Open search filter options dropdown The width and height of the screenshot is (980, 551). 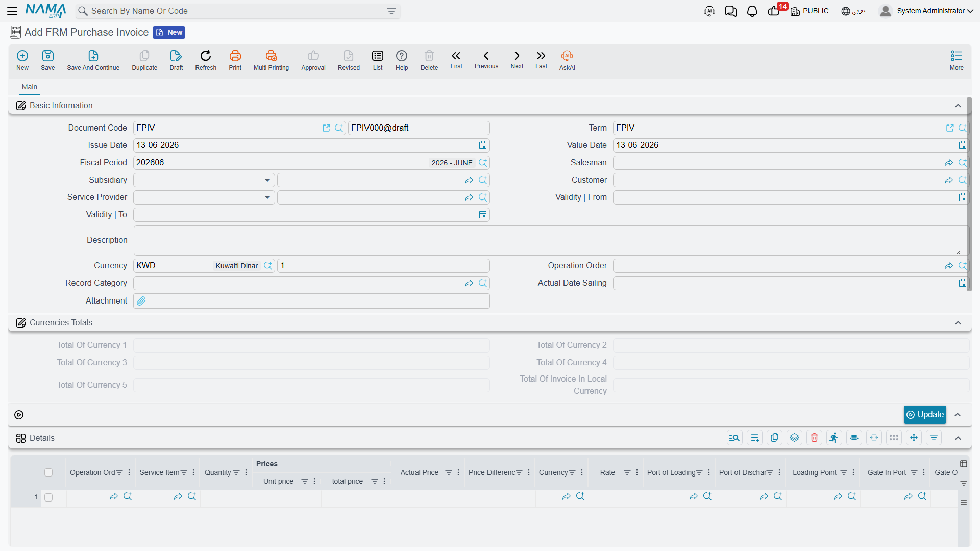click(391, 11)
